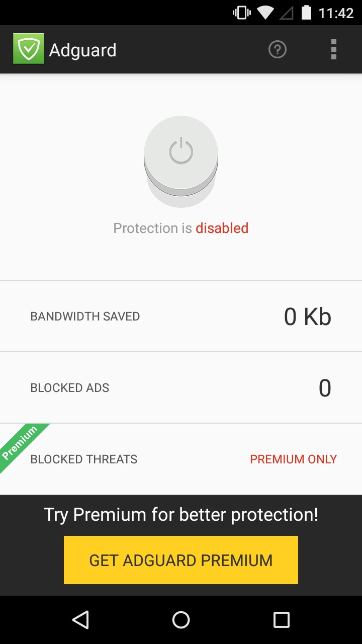Tap the 0 Kb bandwidth value
This screenshot has width=362, height=644.
[307, 317]
